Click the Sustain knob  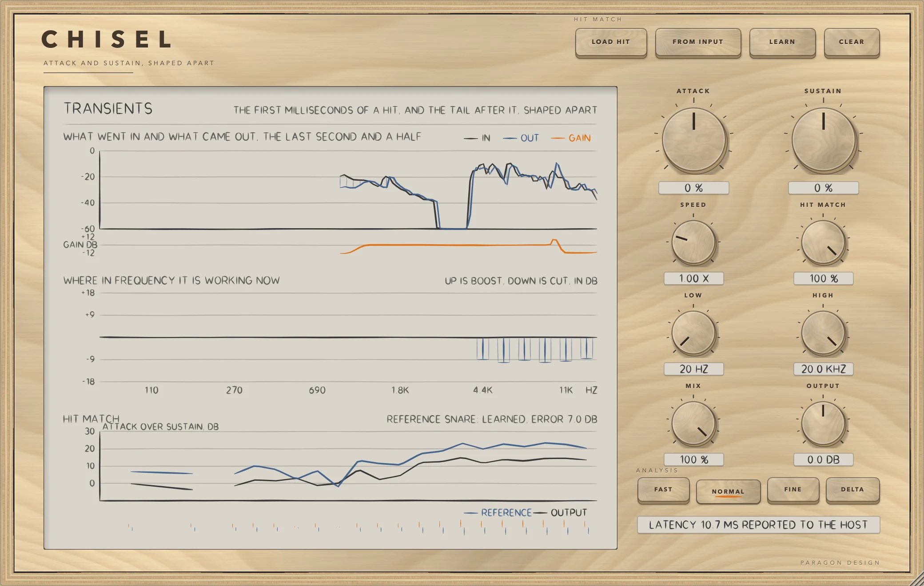pos(824,139)
